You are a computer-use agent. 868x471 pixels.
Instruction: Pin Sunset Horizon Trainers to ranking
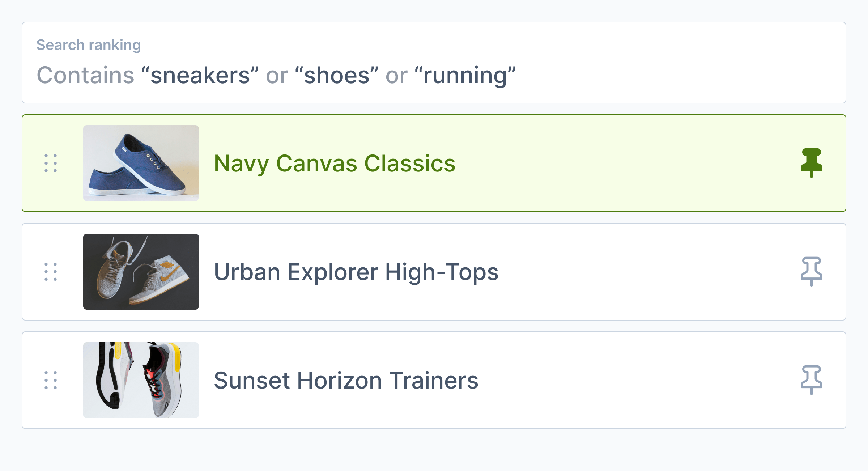pyautogui.click(x=811, y=380)
